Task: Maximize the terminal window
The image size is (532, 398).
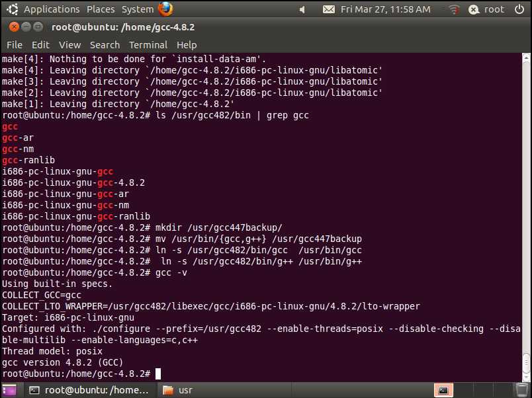Action: (x=38, y=27)
